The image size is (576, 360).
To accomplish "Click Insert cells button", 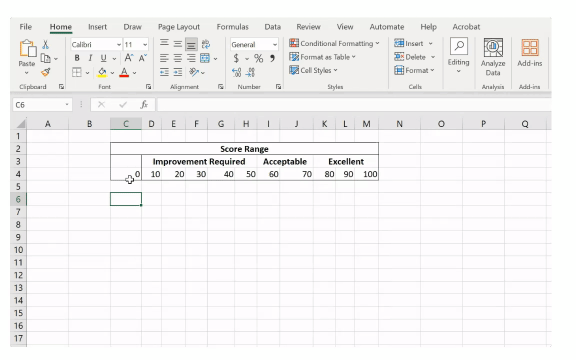I will point(413,43).
